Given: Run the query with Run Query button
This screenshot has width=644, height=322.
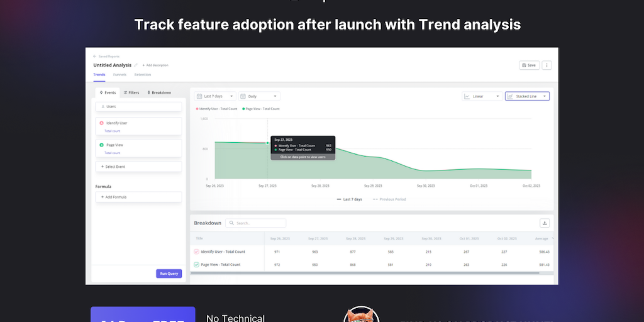Looking at the screenshot, I should coord(169,274).
